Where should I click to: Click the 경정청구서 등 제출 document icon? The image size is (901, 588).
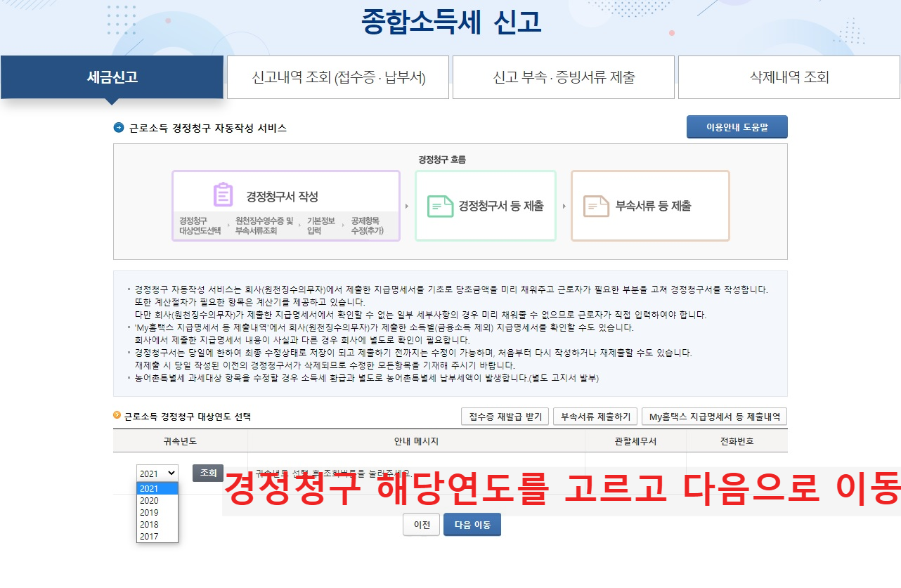pos(440,206)
